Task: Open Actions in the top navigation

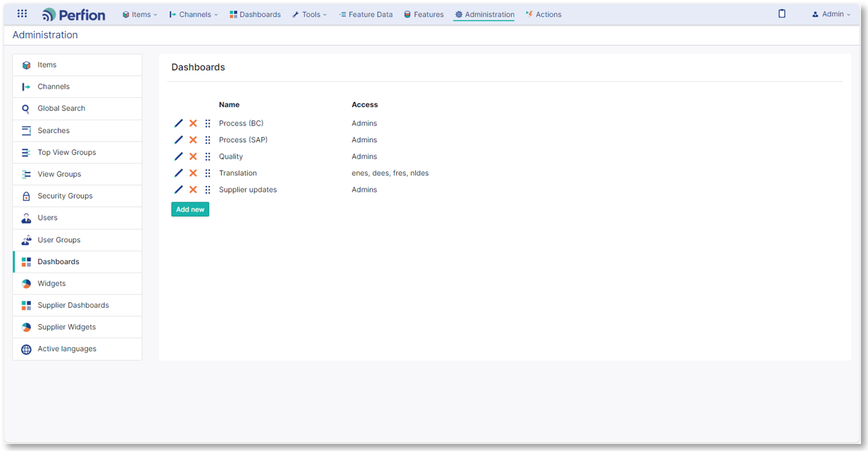Action: click(543, 14)
